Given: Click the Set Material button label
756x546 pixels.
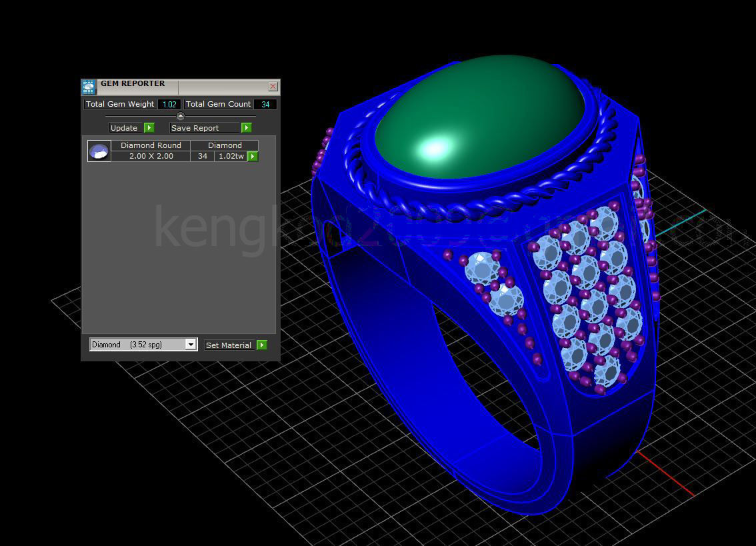Looking at the screenshot, I should pos(229,345).
